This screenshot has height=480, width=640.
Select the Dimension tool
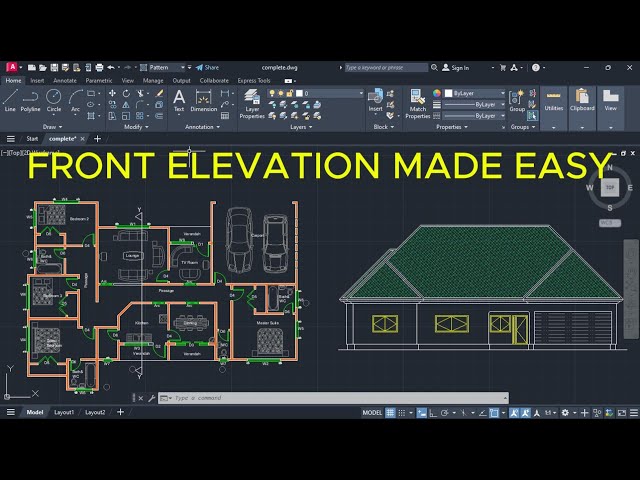[x=204, y=100]
